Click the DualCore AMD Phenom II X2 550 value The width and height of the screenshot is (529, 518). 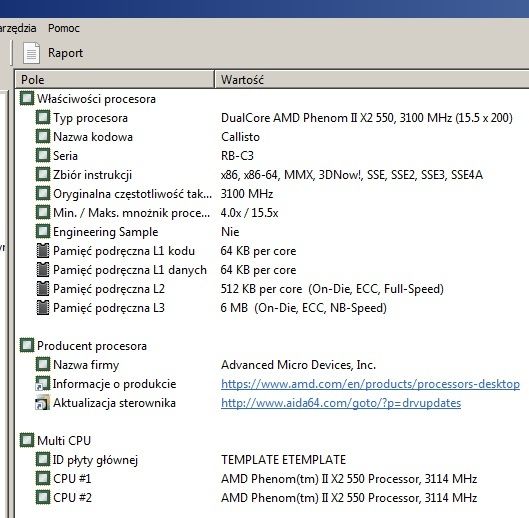coord(367,118)
